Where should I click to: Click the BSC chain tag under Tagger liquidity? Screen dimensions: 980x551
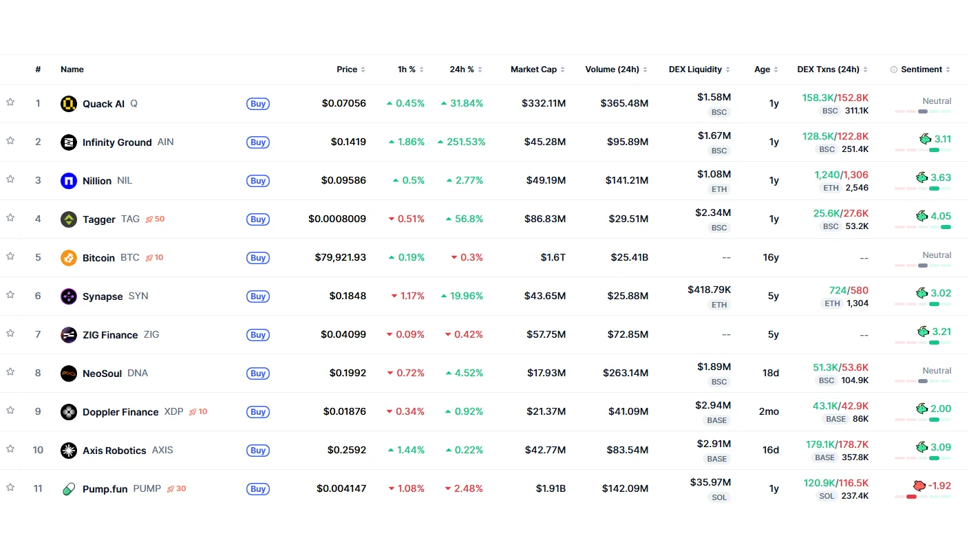pos(719,228)
